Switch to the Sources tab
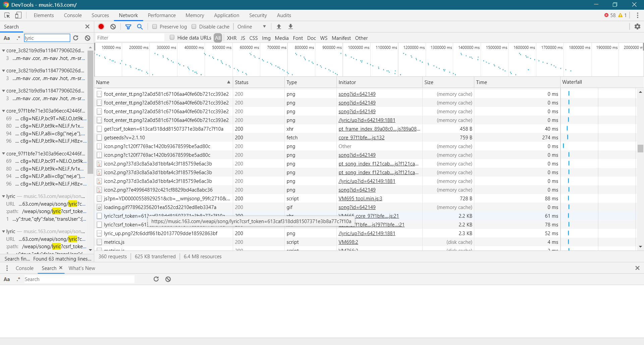This screenshot has width=644, height=345. pyautogui.click(x=100, y=15)
